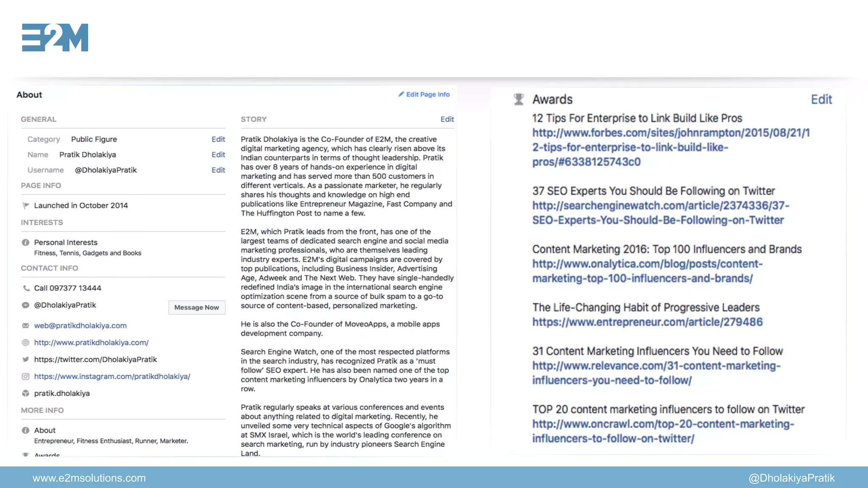Click the phone icon next to Call
Image resolution: width=868 pixels, height=488 pixels.
click(26, 288)
